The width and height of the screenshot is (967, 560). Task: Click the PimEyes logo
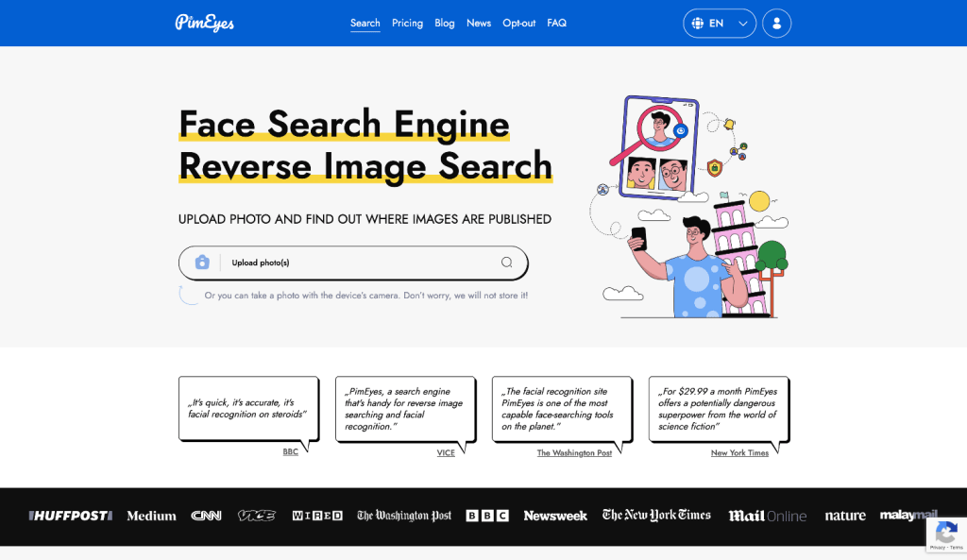click(x=204, y=23)
